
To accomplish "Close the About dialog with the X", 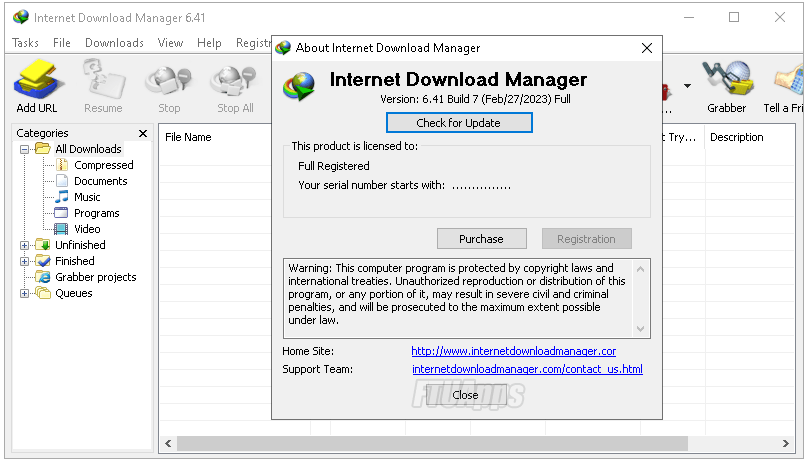I will (647, 48).
